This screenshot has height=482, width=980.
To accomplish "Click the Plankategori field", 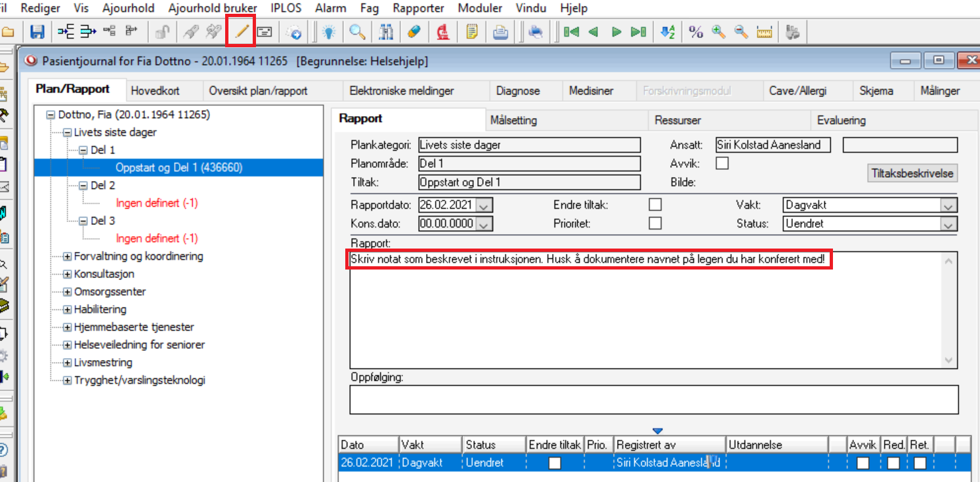I will point(529,145).
